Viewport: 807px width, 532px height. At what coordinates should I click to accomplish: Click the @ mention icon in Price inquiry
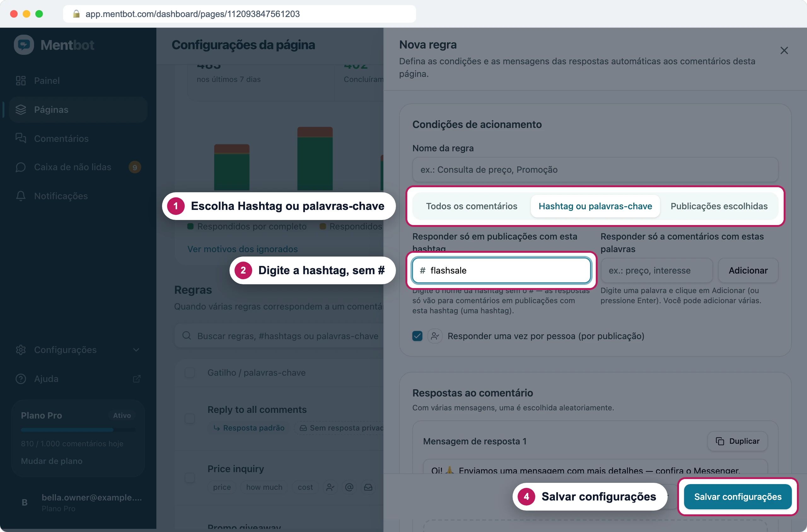(349, 487)
